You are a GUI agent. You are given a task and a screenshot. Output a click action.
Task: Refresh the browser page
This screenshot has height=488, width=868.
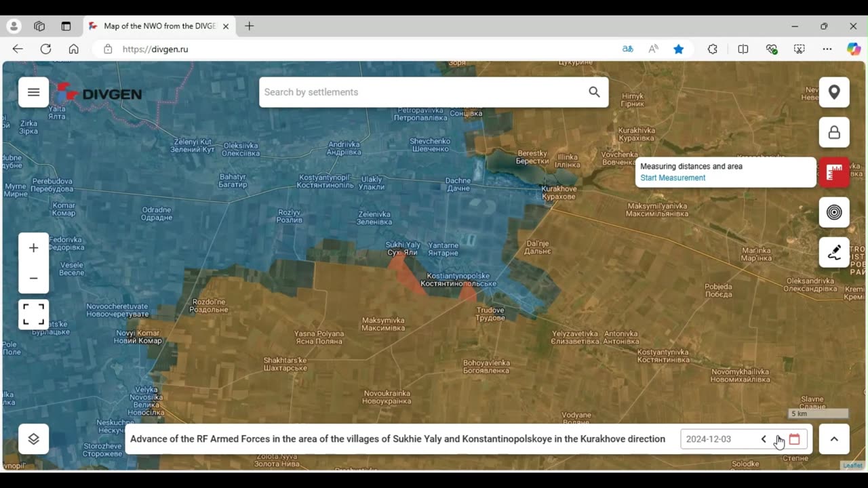45,49
